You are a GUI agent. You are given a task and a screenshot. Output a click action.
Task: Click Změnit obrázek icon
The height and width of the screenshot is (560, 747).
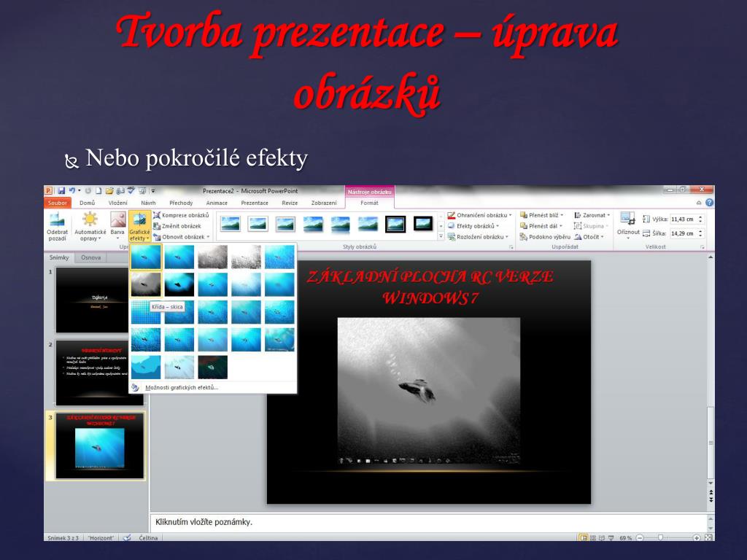157,226
